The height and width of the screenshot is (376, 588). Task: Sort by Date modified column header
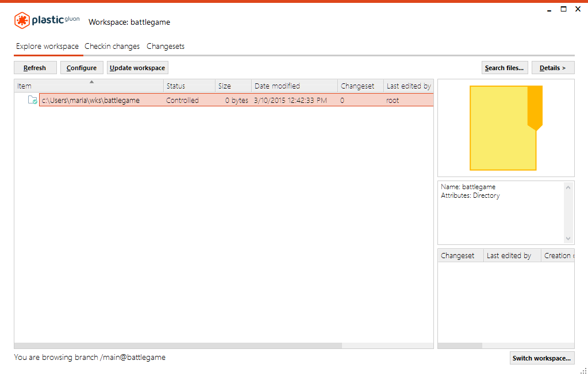pos(294,86)
